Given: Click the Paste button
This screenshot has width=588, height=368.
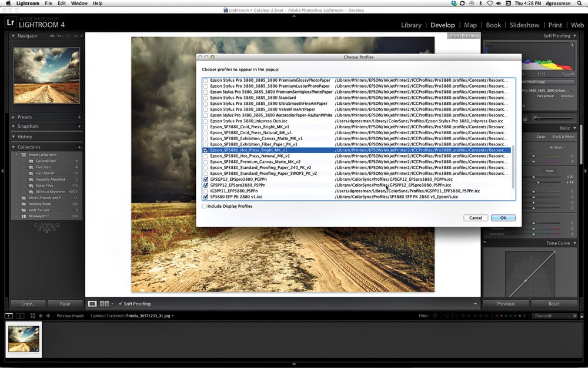Looking at the screenshot, I should tap(65, 304).
